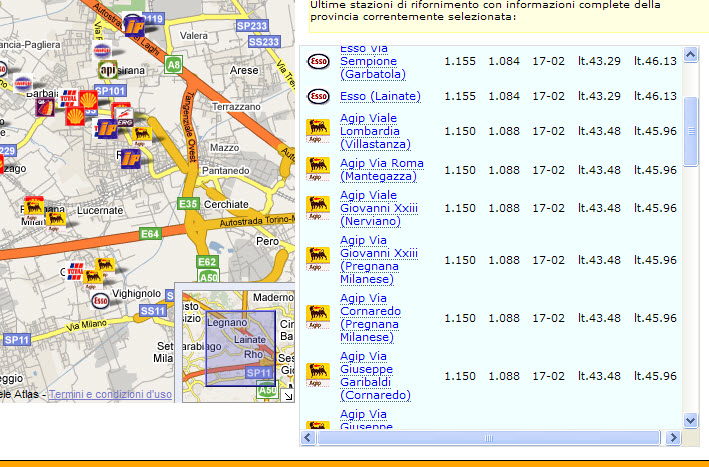Open the Agip Via Giovanni Xxiii (Pregnana Milanese) link
This screenshot has height=467, width=709.
click(379, 260)
